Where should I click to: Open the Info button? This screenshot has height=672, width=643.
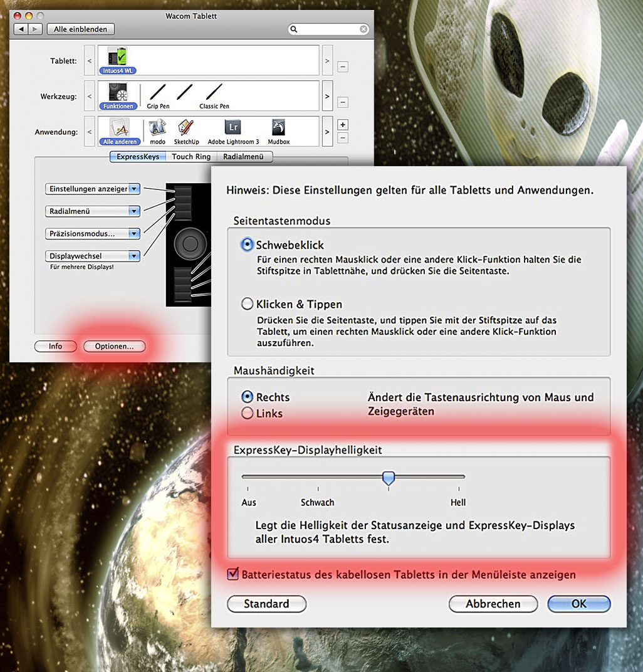click(x=55, y=346)
